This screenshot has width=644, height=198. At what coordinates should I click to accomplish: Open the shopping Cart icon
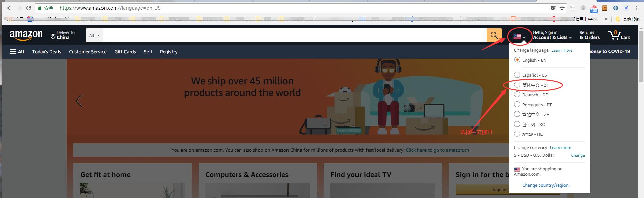(x=619, y=35)
